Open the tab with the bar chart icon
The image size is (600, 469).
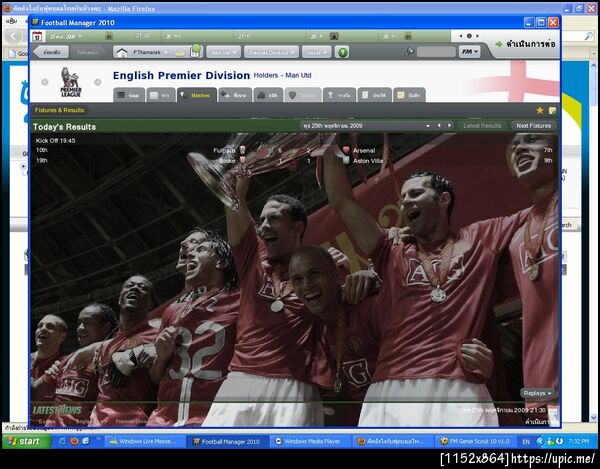click(268, 95)
